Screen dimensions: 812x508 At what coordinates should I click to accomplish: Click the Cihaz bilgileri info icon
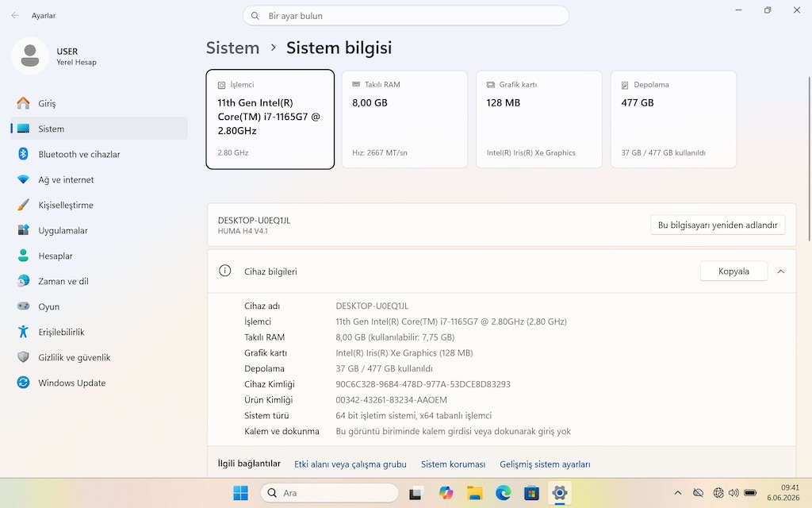(224, 271)
